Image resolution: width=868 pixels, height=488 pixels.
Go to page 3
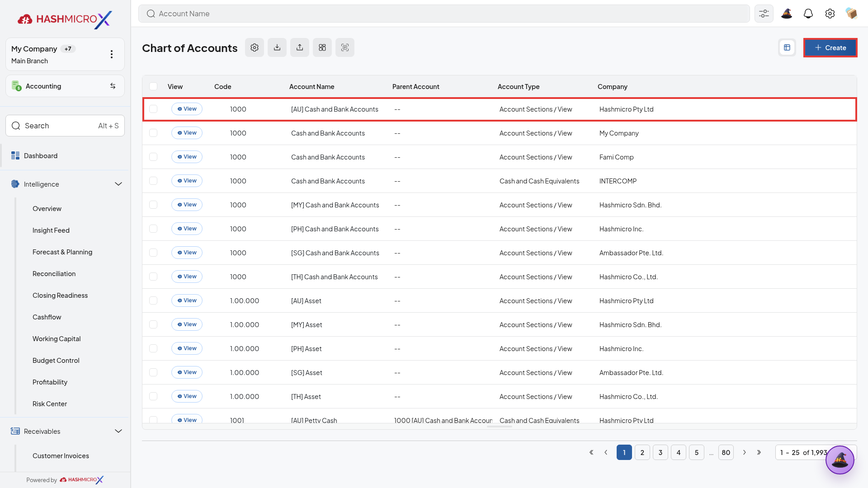[660, 452]
